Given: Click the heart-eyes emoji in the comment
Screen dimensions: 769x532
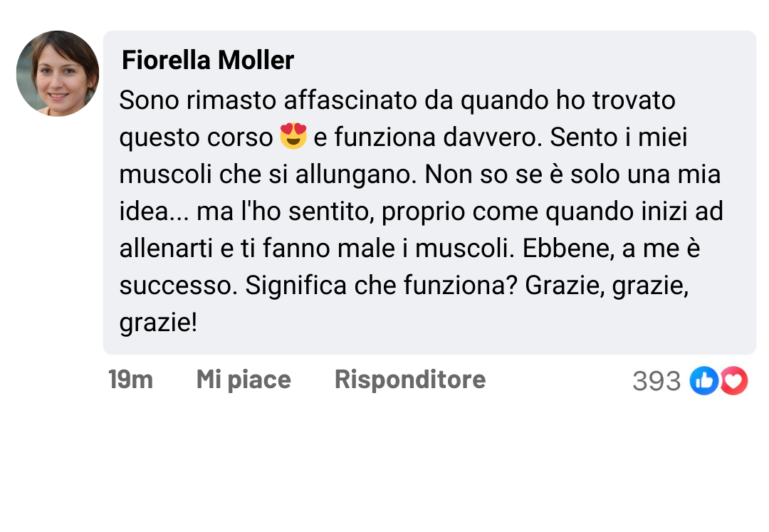Looking at the screenshot, I should (x=293, y=136).
